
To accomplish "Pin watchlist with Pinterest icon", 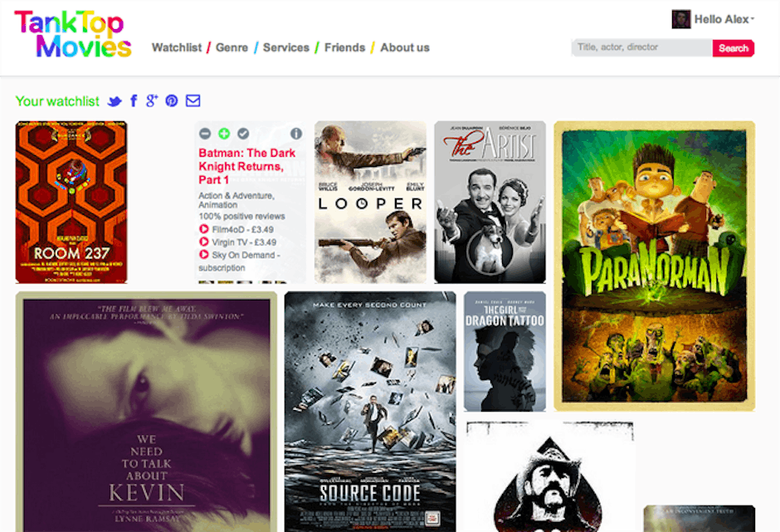I will [172, 101].
